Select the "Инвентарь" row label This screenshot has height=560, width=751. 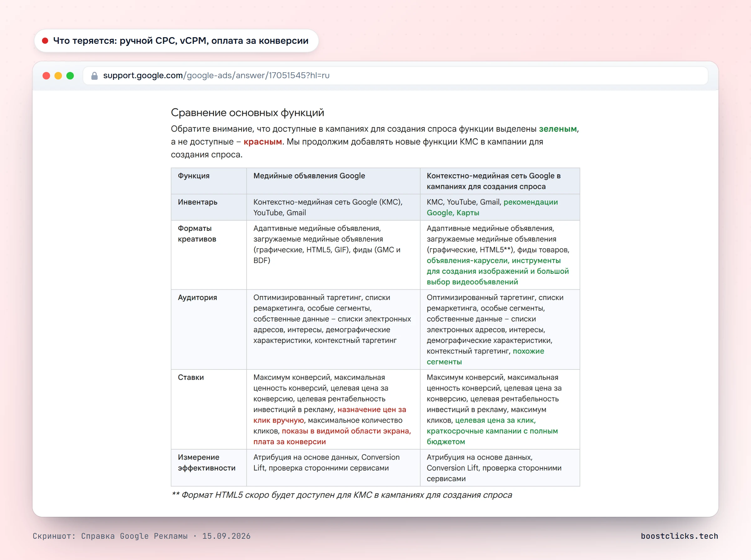click(x=198, y=202)
